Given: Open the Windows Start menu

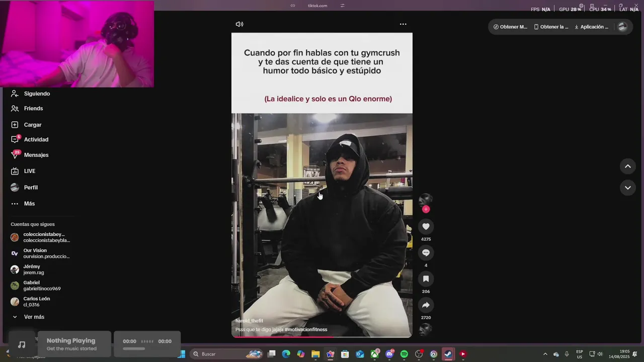Looking at the screenshot, I should 182,354.
